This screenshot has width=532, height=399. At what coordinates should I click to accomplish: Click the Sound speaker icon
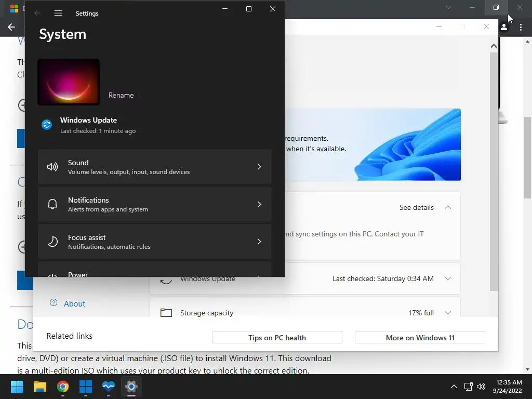click(52, 167)
